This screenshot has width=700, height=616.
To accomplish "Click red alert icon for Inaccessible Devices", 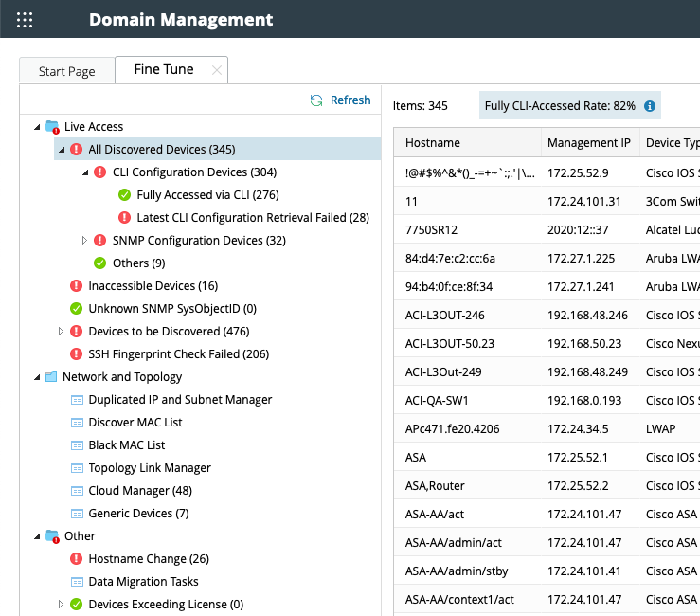I will [77, 286].
